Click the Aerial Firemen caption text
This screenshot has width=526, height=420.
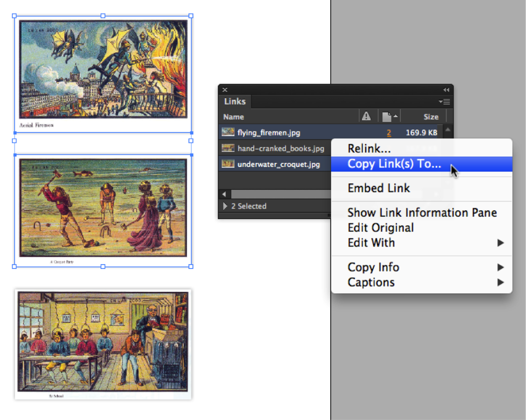click(x=36, y=125)
